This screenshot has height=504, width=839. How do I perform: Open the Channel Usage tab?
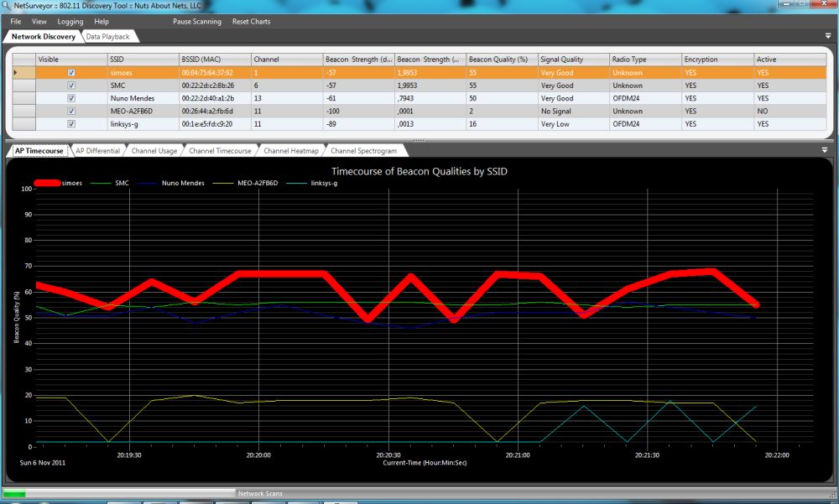pos(154,151)
